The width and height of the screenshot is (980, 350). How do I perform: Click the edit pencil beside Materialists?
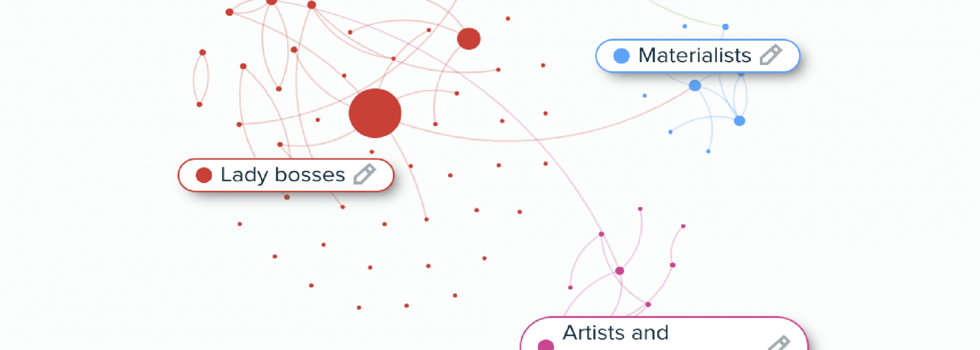coord(771,55)
